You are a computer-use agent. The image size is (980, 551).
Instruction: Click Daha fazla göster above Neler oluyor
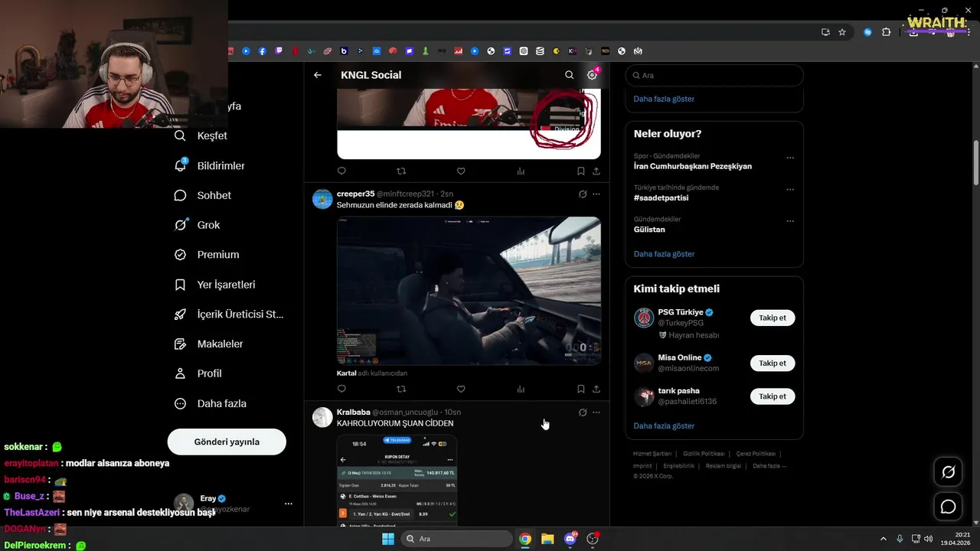(664, 99)
